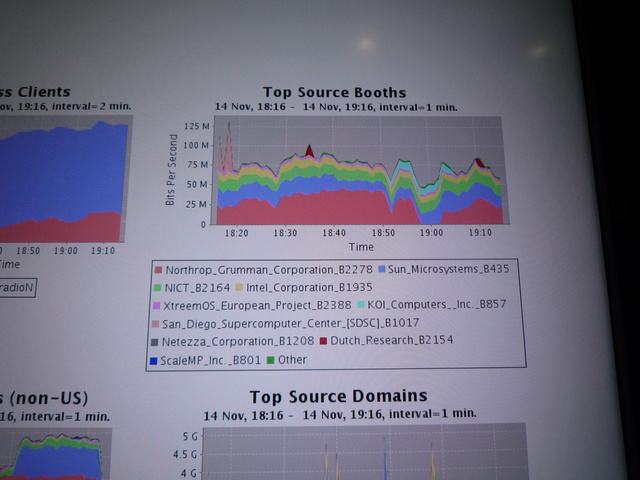Click the green swatch beside Other
The image size is (640, 480).
pyautogui.click(x=270, y=360)
